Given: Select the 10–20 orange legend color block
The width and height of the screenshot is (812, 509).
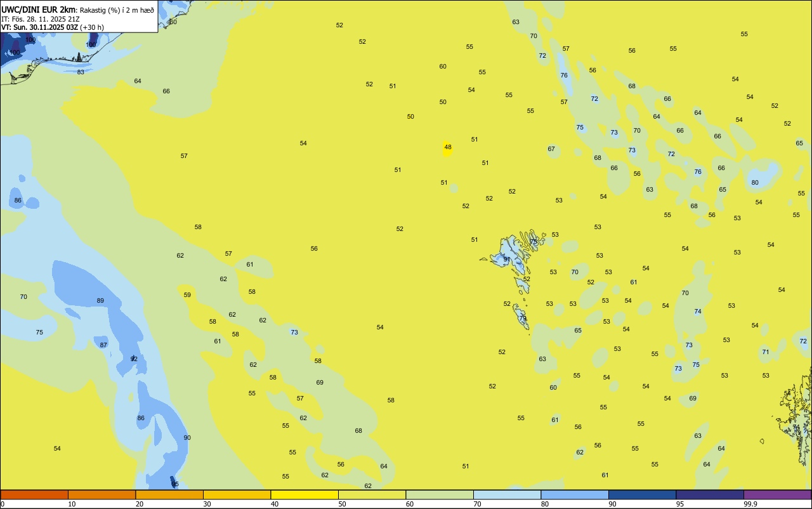Looking at the screenshot, I should (101, 494).
